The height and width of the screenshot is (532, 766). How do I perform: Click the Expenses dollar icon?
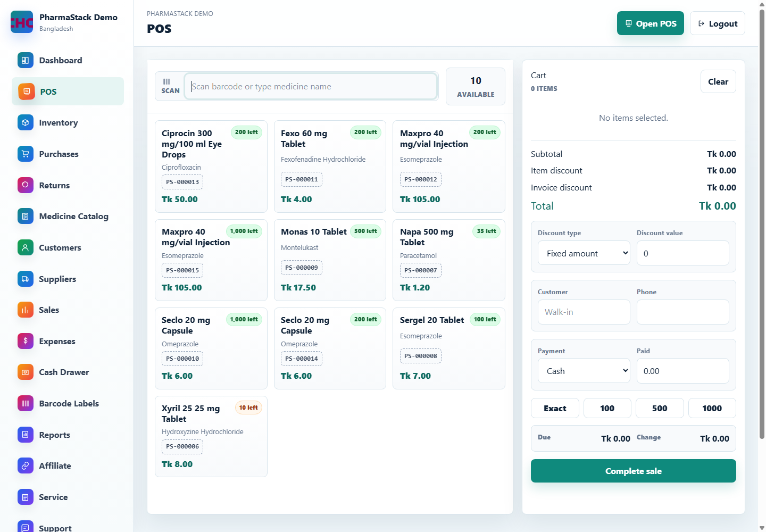25,341
